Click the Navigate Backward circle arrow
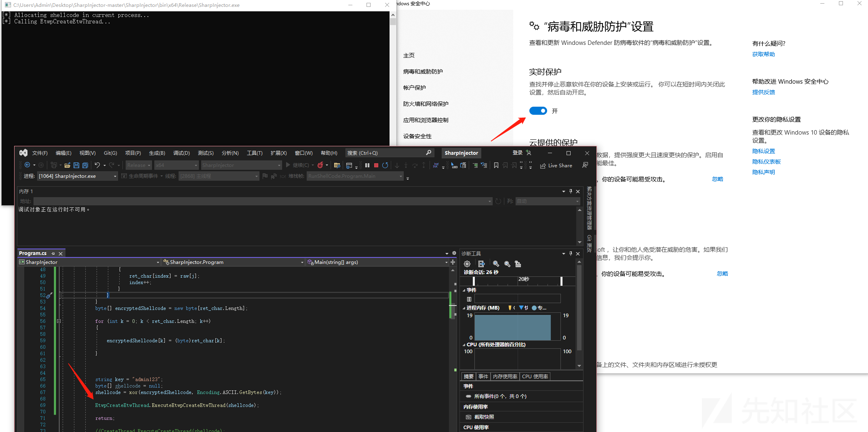This screenshot has width=868, height=432. click(27, 165)
